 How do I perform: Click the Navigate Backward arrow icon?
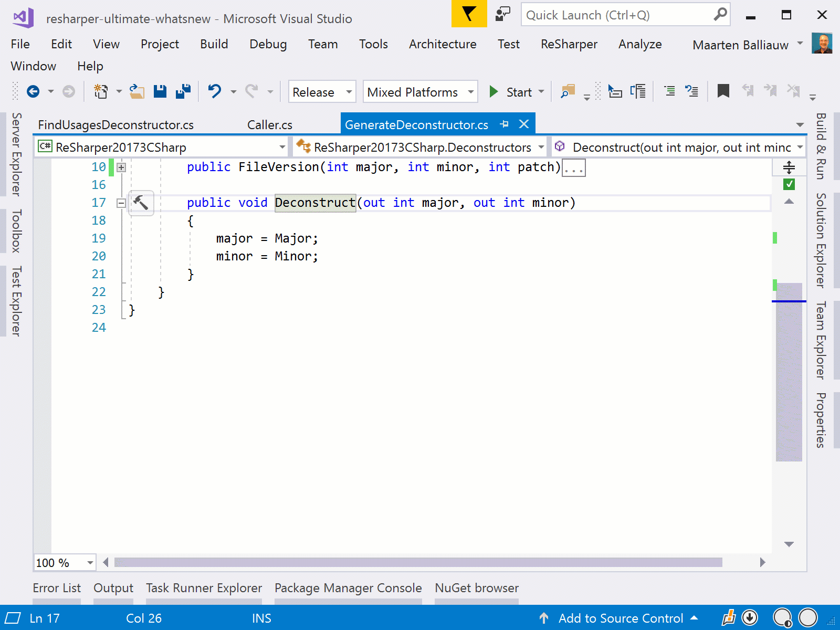coord(33,92)
